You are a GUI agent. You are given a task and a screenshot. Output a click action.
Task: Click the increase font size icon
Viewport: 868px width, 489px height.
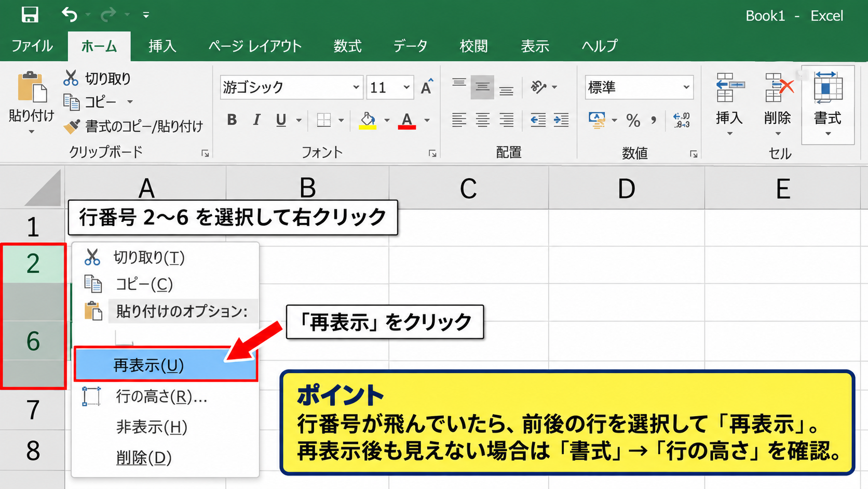[x=427, y=87]
